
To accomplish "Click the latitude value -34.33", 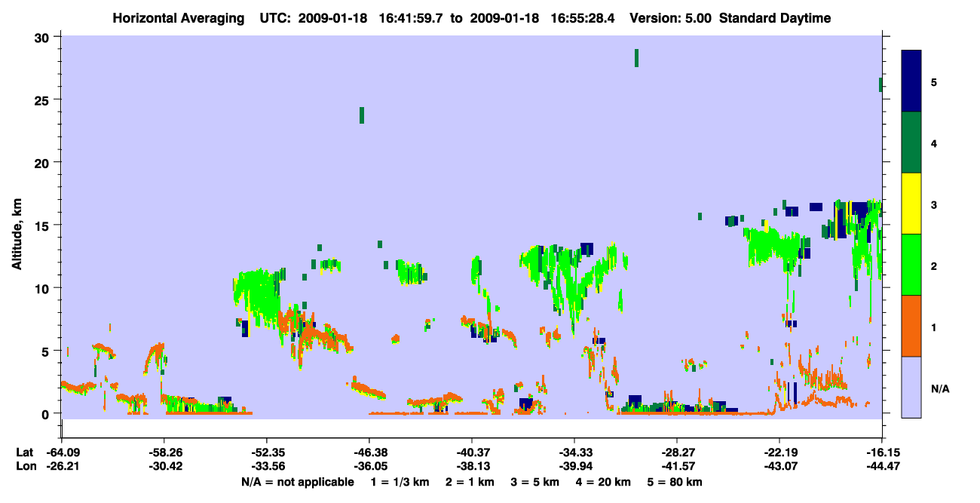I will click(574, 452).
